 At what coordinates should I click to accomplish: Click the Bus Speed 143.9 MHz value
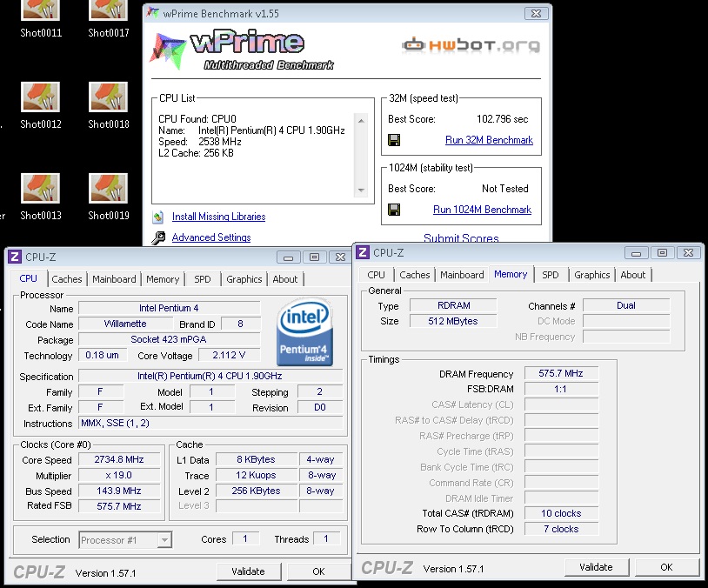(119, 491)
